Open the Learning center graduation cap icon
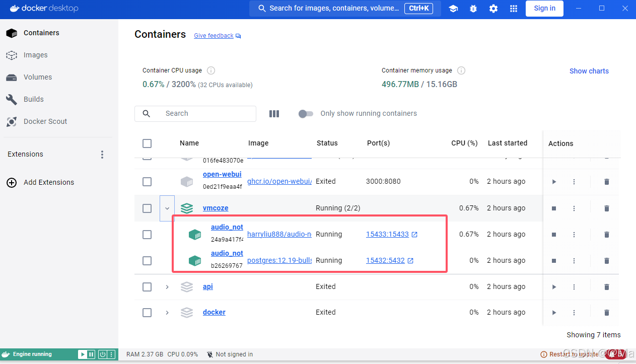The width and height of the screenshot is (636, 364). pos(453,9)
